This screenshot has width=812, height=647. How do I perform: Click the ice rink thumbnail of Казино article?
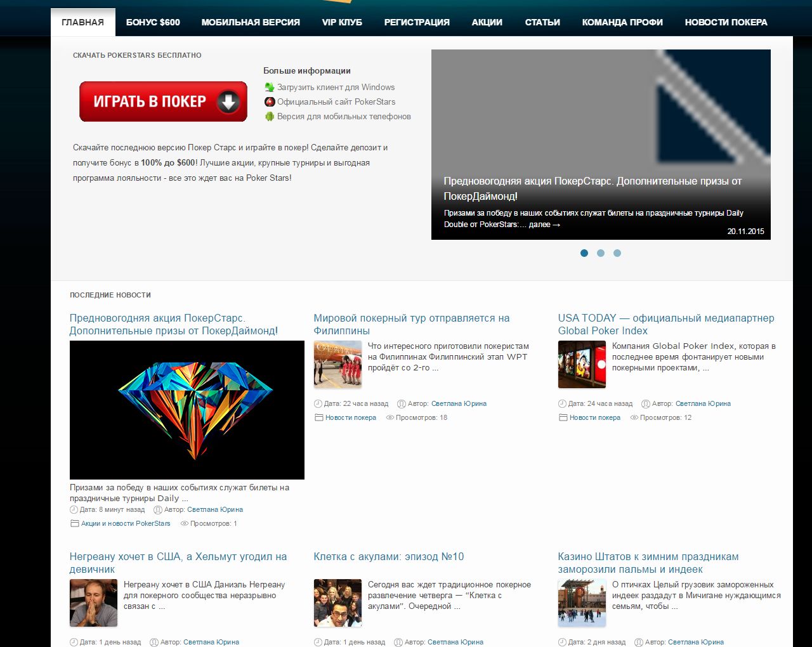point(582,603)
